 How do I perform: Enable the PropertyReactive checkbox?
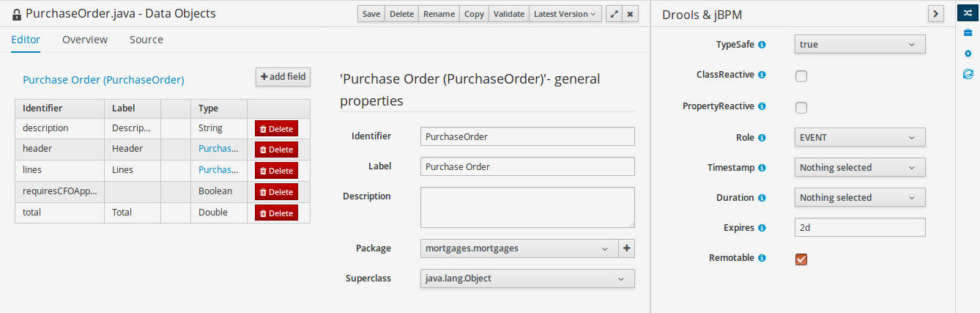[x=801, y=107]
